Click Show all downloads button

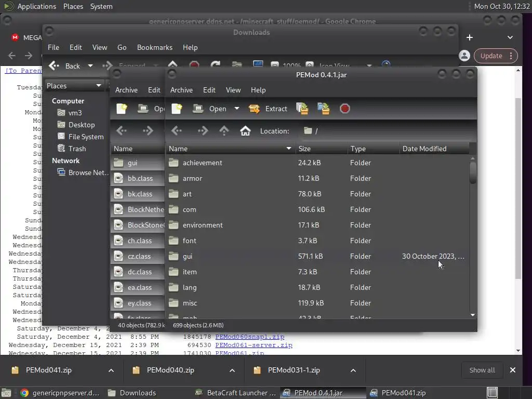click(x=482, y=370)
